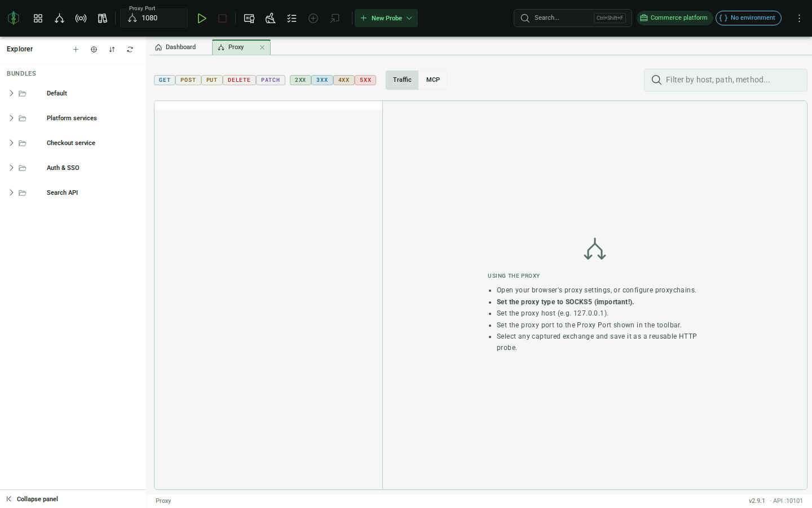Screen dimensions: 812x508
Task: Add a new item in Explorer with plus icon
Action: point(76,49)
